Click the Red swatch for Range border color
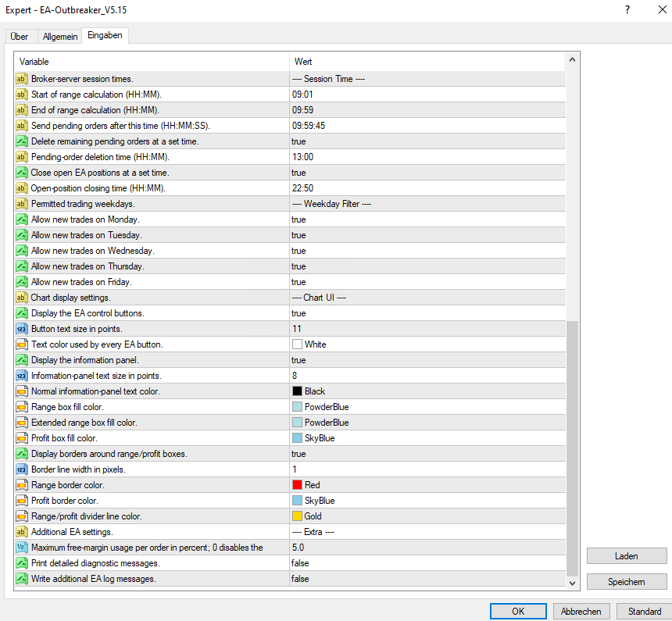 tap(297, 485)
